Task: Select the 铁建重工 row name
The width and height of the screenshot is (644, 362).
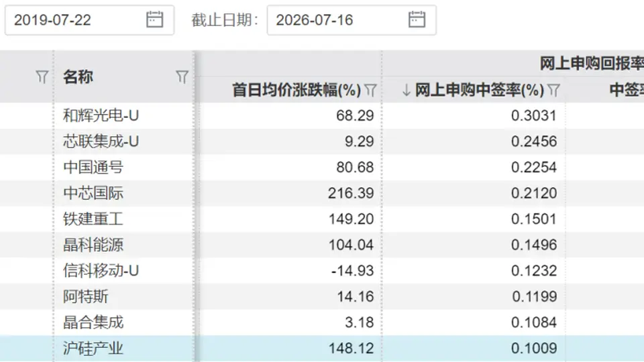Action: [x=93, y=219]
